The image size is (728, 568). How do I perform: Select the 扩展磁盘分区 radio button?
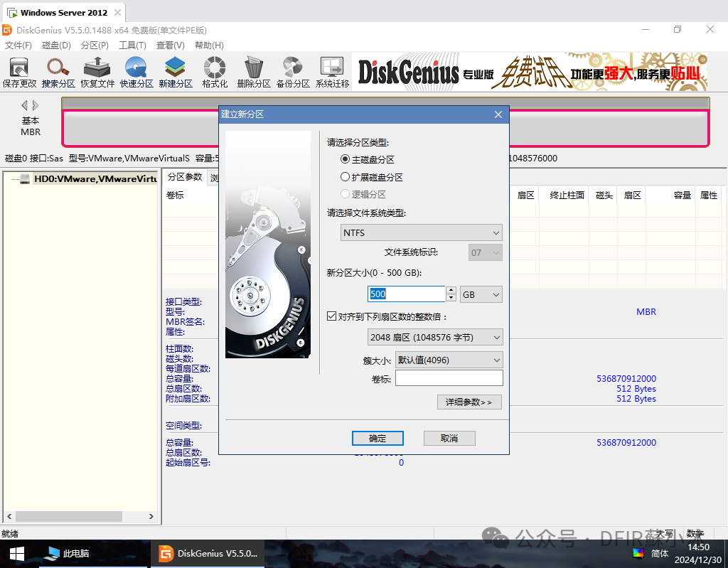click(345, 177)
